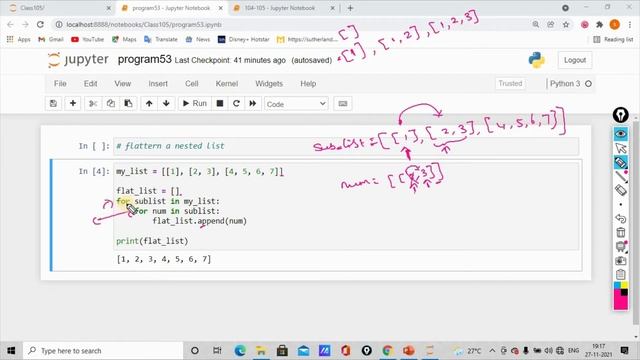Select the cursor arrow tool in annotation toolbar

tap(620, 148)
